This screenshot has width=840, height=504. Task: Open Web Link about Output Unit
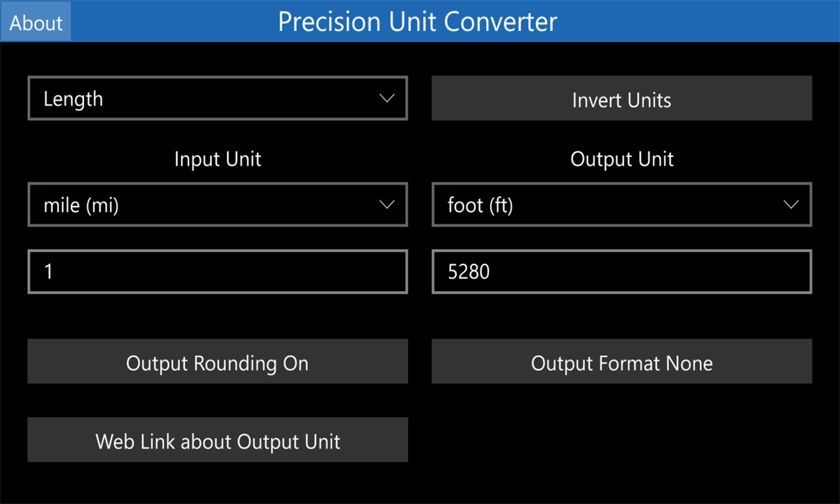pos(218,440)
